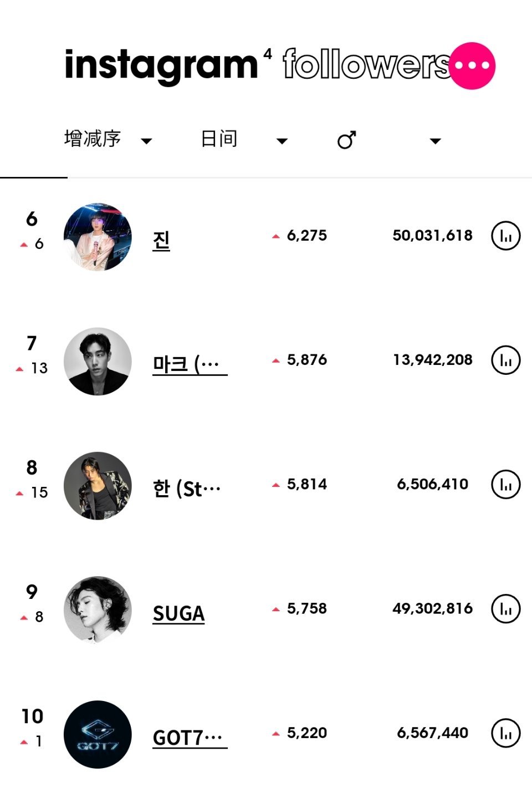Click the GOT7 logo thumbnail
Screen dimensions: 532x808
pos(98,734)
